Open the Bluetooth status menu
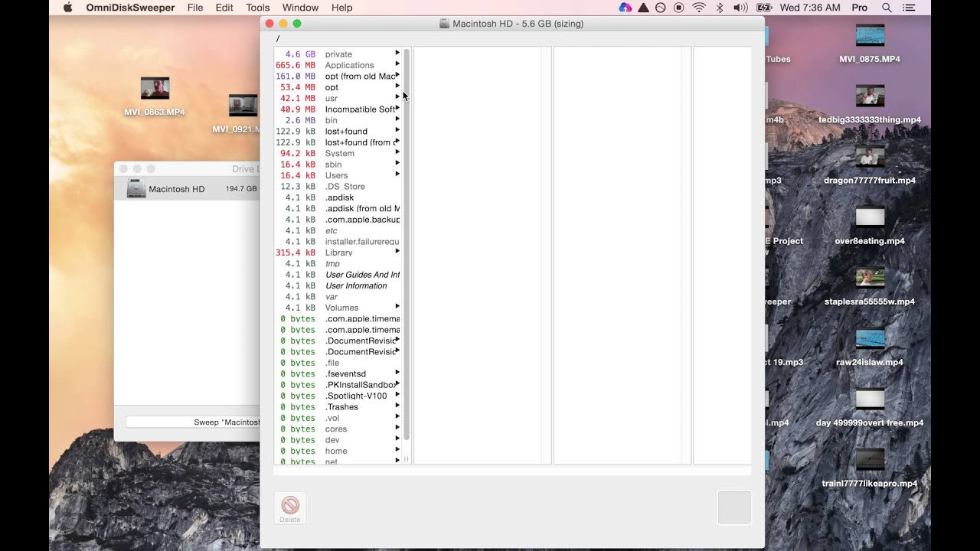Image resolution: width=980 pixels, height=551 pixels. click(719, 8)
